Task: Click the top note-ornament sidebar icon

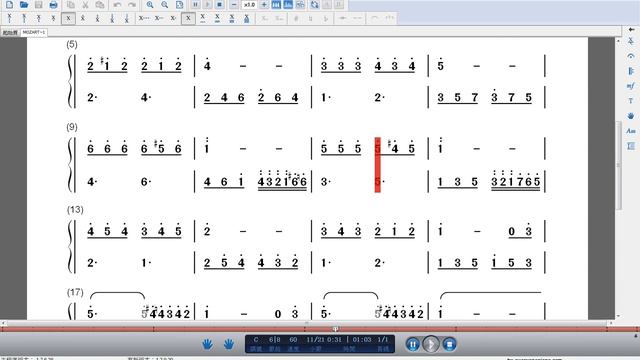Action: (x=631, y=41)
